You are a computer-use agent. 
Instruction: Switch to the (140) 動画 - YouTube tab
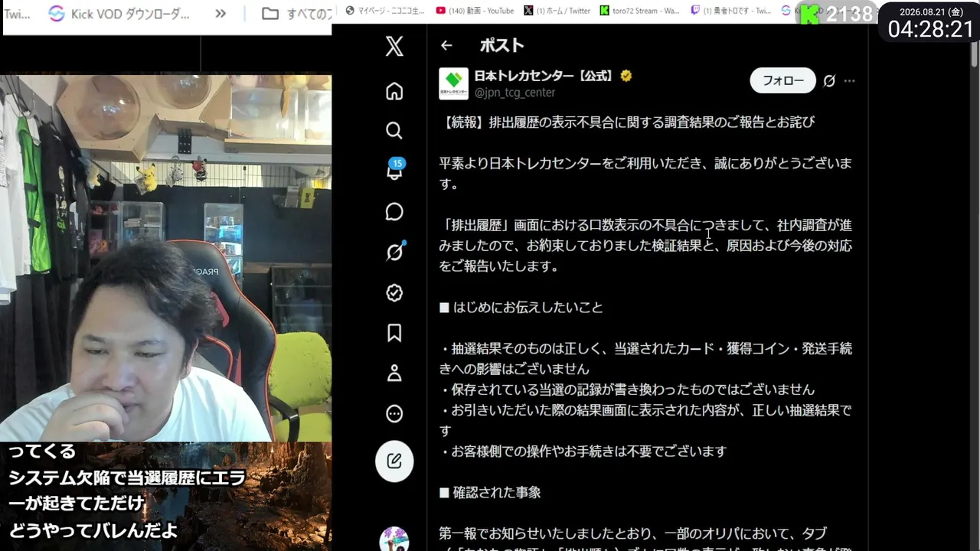coord(475,11)
